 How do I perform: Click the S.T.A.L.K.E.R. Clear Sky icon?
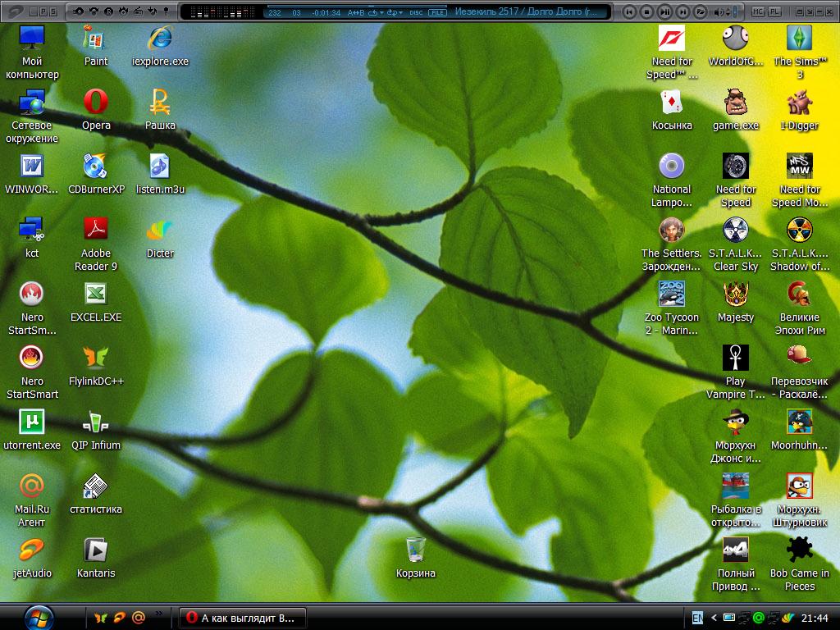point(736,231)
